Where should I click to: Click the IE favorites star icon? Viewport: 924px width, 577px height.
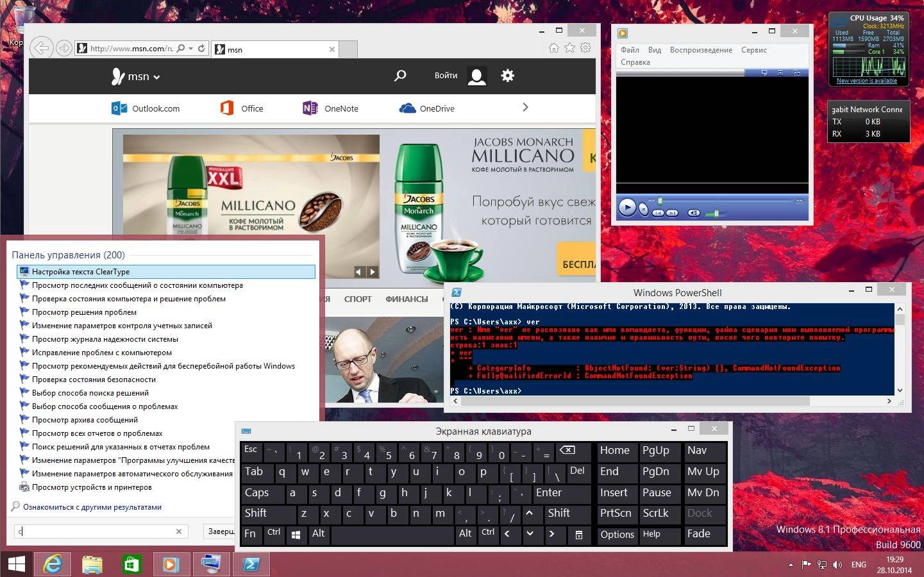coord(569,47)
